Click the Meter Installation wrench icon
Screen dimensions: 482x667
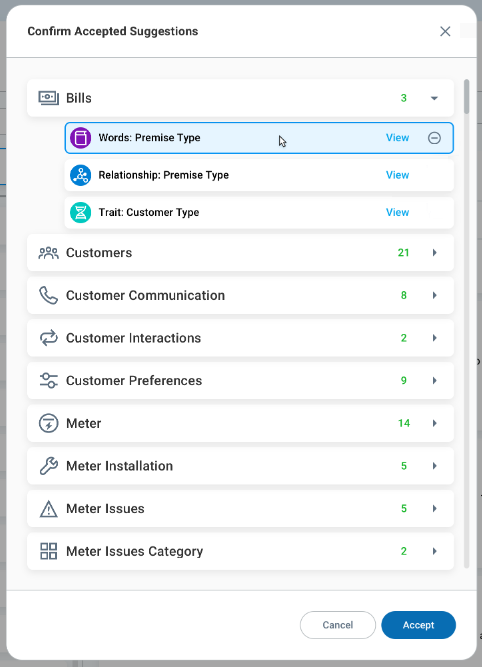click(48, 466)
